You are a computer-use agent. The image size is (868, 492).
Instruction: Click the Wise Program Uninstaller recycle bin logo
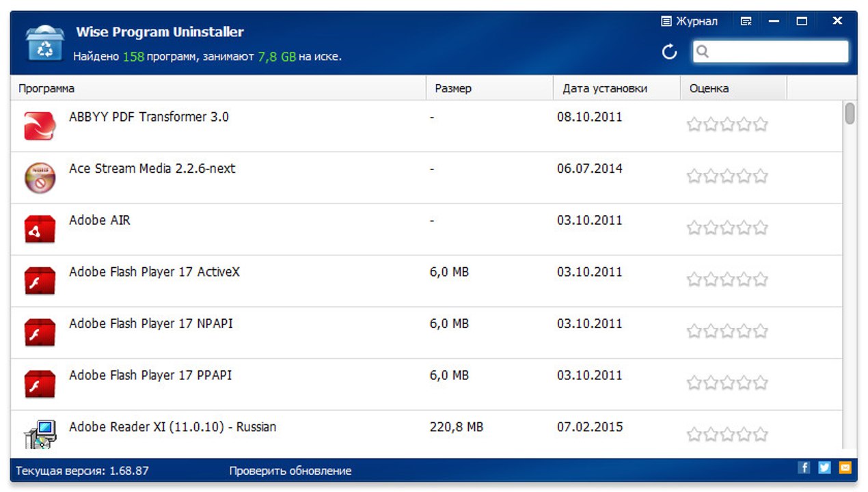tap(44, 42)
